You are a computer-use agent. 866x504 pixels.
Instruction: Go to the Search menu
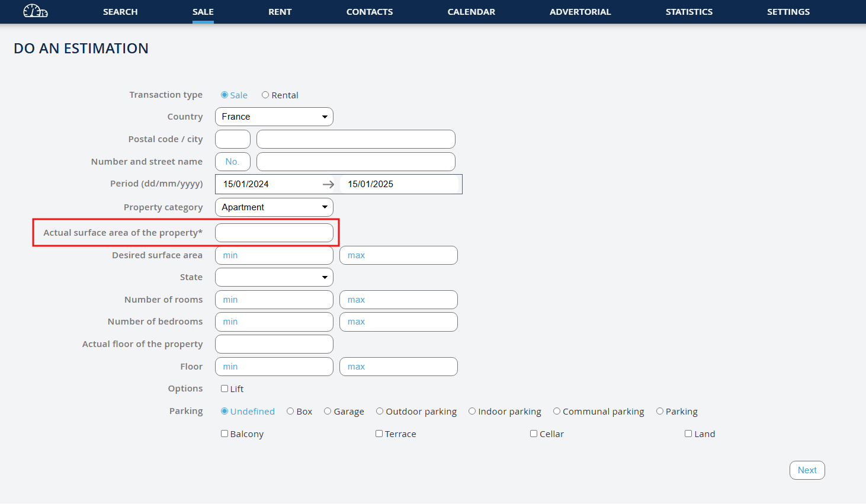coord(120,12)
